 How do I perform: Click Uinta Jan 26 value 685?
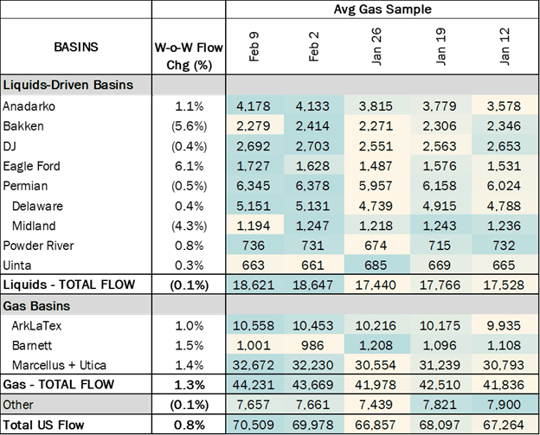[376, 266]
